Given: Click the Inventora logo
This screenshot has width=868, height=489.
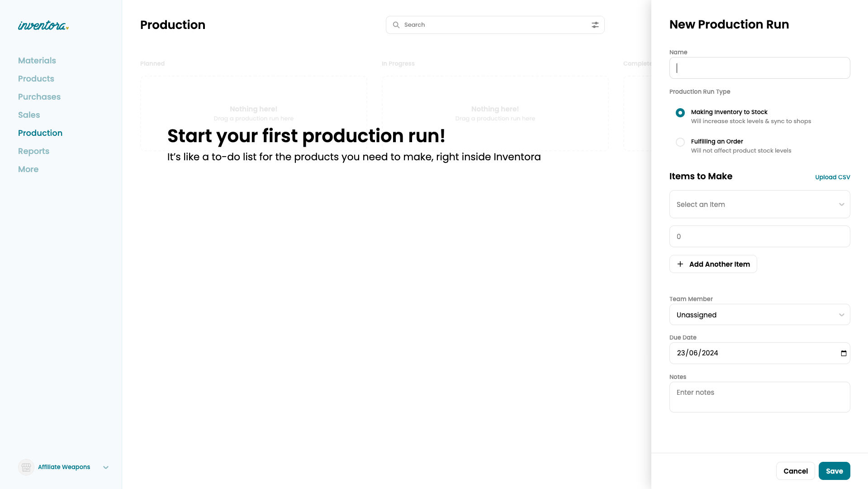Looking at the screenshot, I should (x=43, y=25).
